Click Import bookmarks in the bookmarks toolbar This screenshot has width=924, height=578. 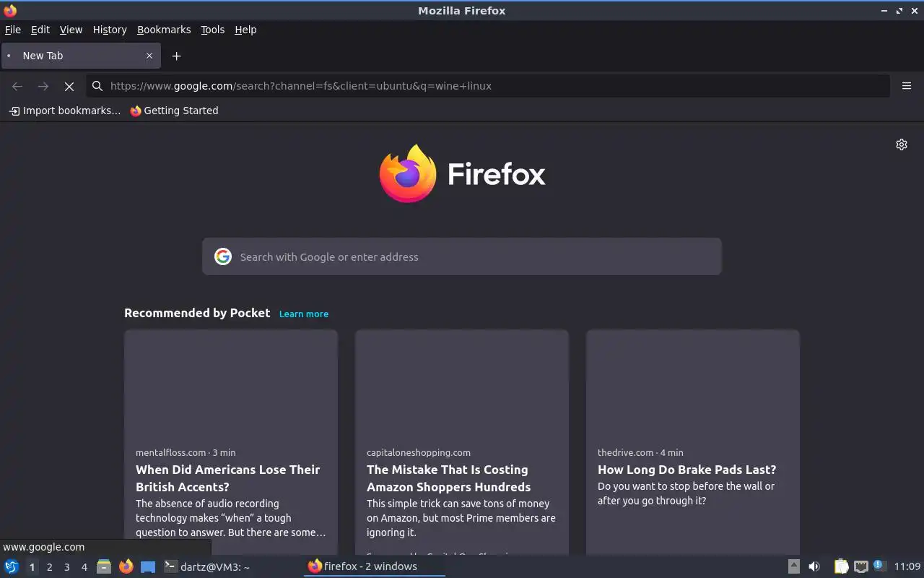click(64, 111)
